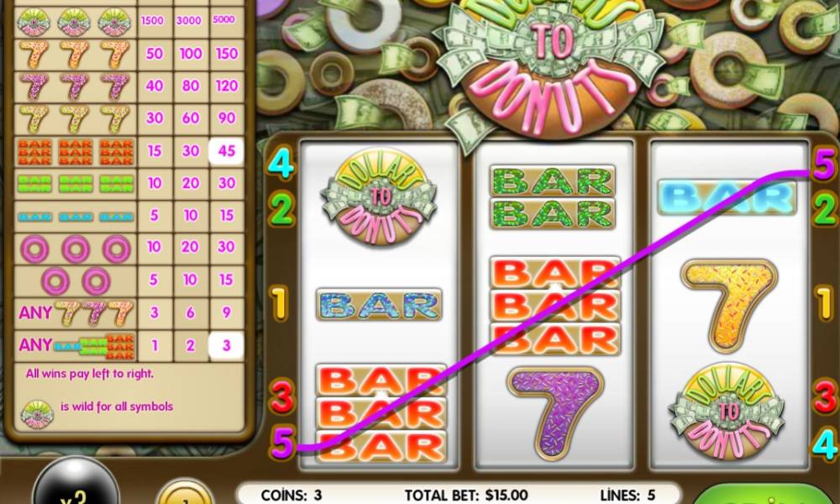Select the yellow payline 1 marker on the left side
840x504 pixels.
point(279,304)
